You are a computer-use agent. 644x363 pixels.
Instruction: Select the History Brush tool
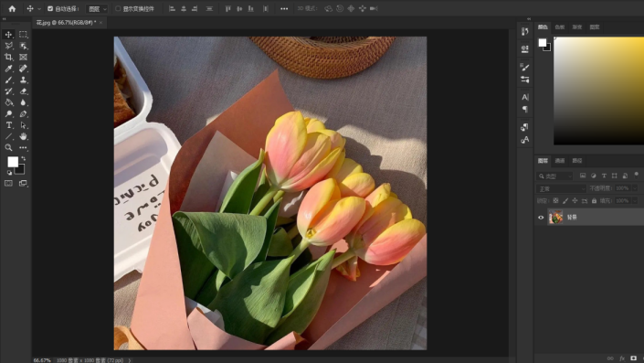(x=8, y=91)
